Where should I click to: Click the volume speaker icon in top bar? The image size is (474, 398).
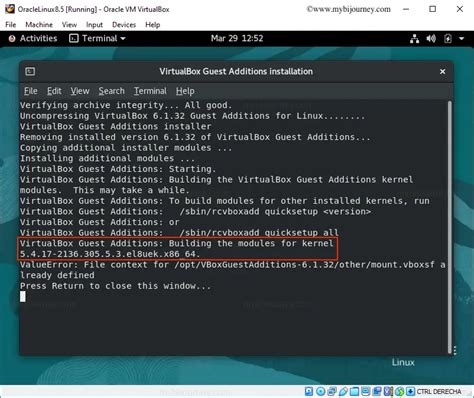click(431, 39)
